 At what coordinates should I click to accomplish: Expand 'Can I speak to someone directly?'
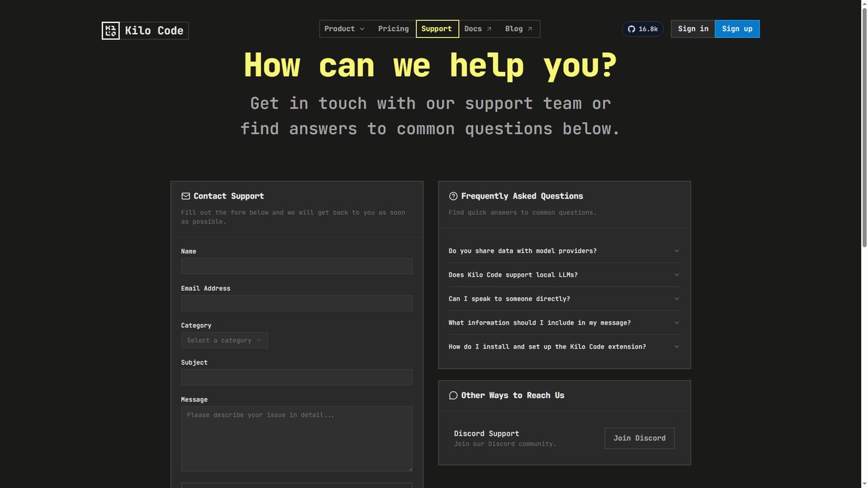point(564,299)
